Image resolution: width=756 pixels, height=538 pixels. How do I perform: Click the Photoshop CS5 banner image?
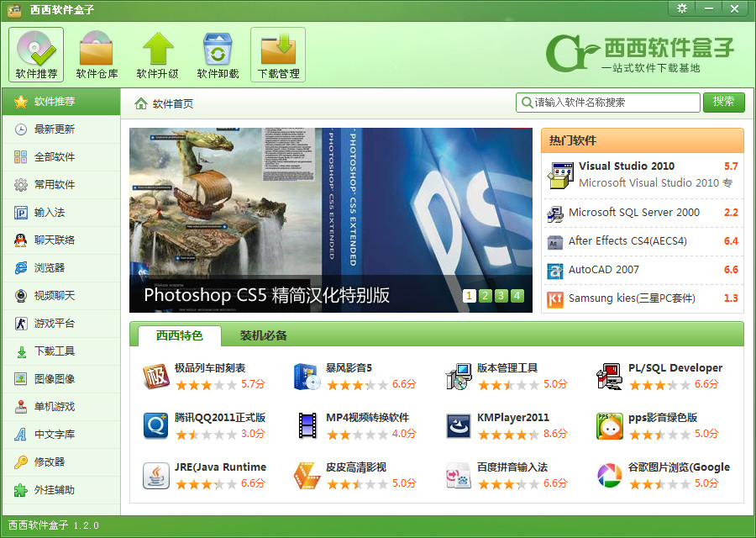pyautogui.click(x=331, y=220)
